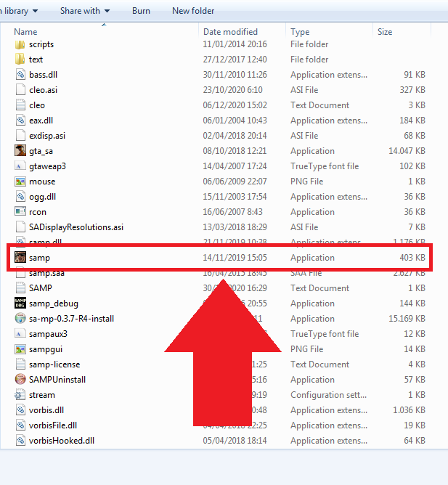
Task: Select the file name SADisplayResolutions.asi
Action: (x=76, y=227)
